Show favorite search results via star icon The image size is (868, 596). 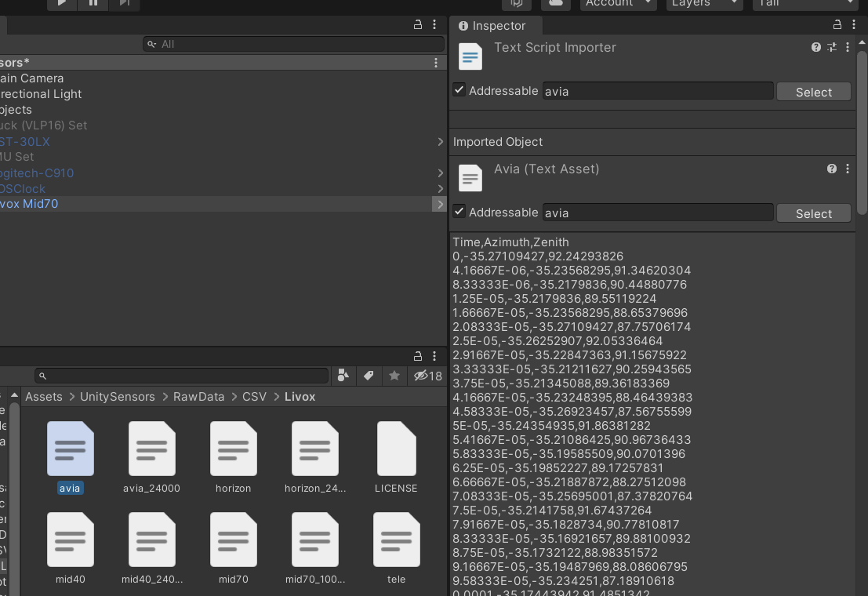[x=395, y=376]
